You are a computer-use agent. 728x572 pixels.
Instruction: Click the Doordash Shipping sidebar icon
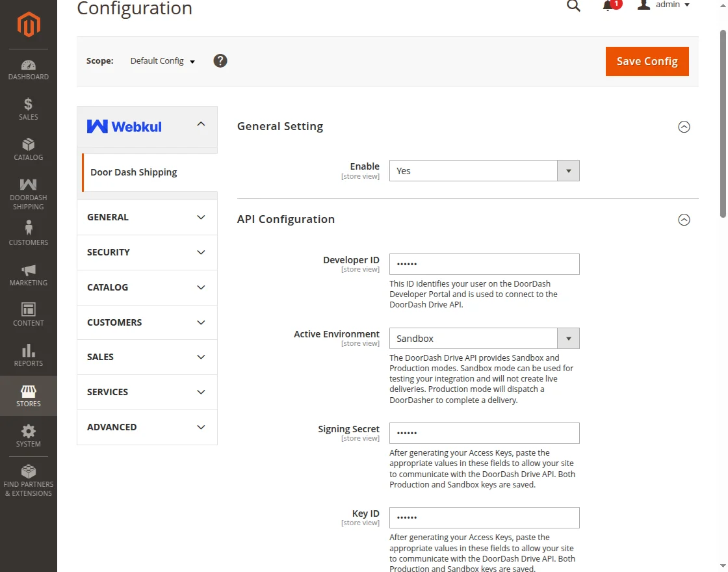[x=28, y=192]
